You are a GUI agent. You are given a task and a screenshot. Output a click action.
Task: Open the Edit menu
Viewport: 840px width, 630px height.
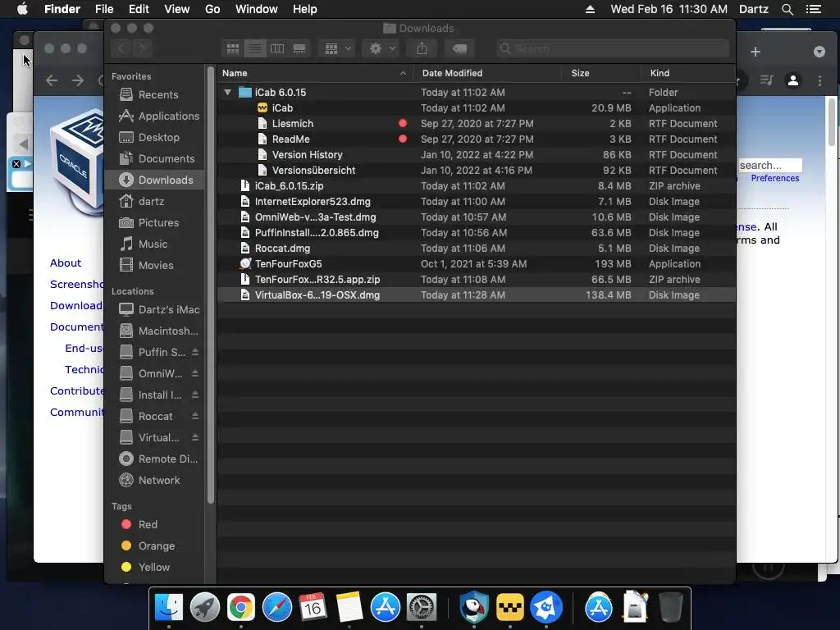[x=139, y=9]
